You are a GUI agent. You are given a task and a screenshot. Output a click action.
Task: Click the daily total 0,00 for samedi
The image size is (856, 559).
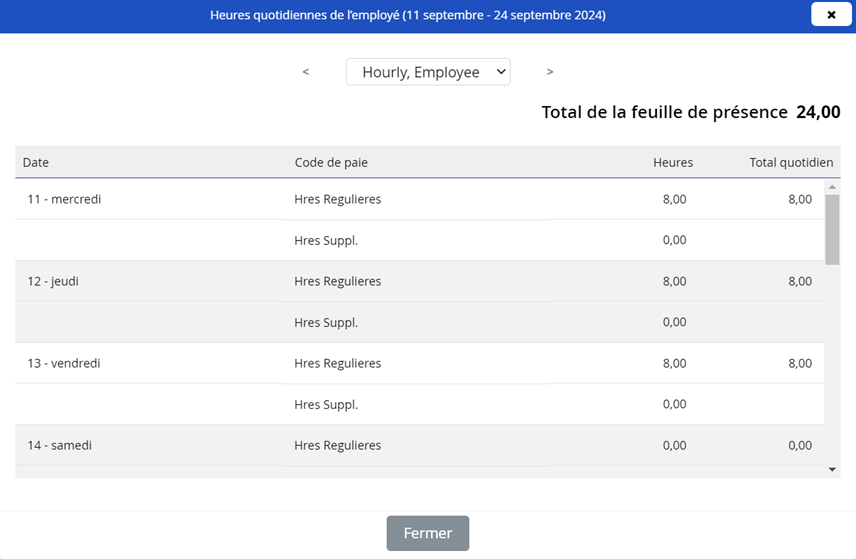coord(799,445)
